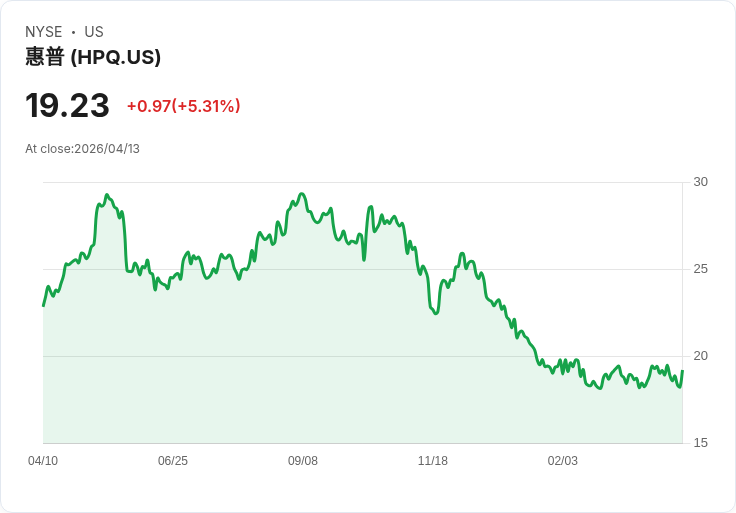Click the 15 y-axis label

click(701, 443)
